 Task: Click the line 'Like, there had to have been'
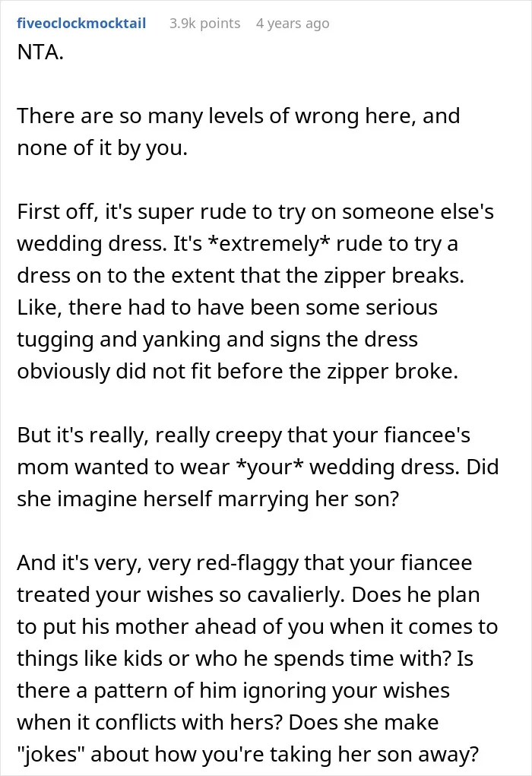pos(227,307)
